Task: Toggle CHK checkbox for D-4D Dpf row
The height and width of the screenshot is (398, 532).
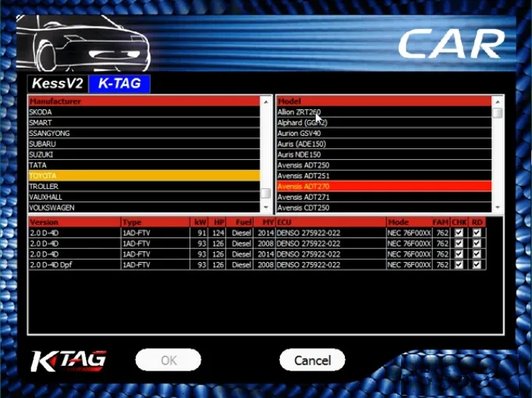Action: click(x=459, y=265)
